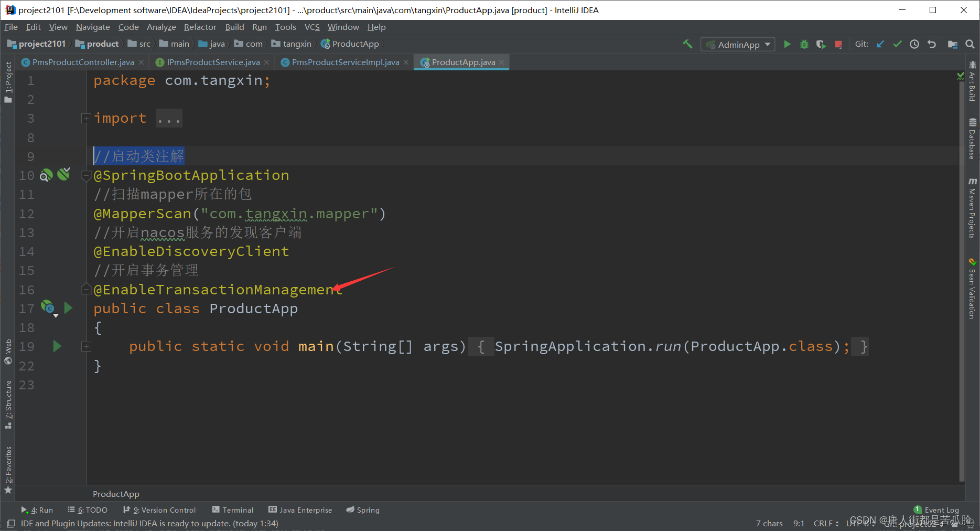Image resolution: width=980 pixels, height=531 pixels.
Task: Click the Spring bean gutter icon on line 10
Action: point(46,175)
